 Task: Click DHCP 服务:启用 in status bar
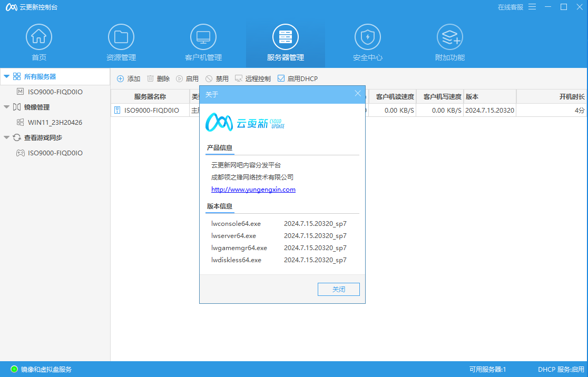click(x=561, y=370)
